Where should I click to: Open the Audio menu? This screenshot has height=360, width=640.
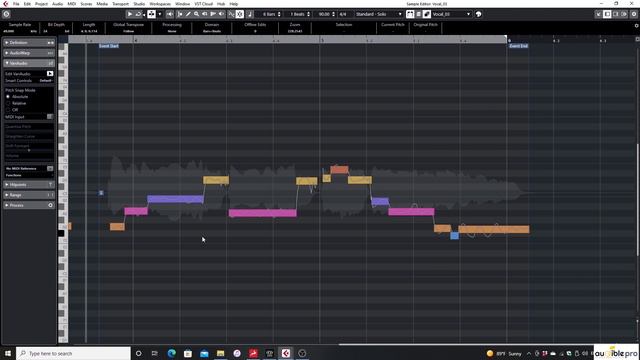pos(58,4)
